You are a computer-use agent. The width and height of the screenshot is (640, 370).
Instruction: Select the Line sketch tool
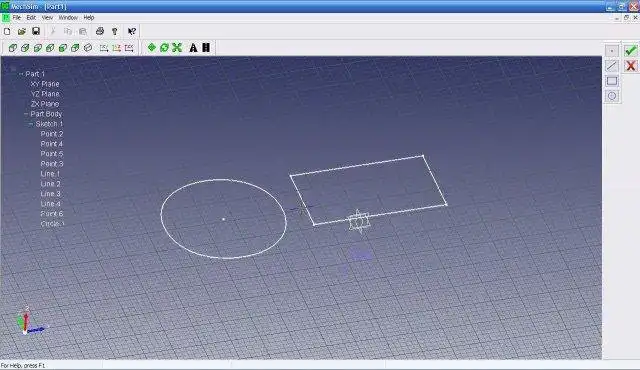(611, 66)
